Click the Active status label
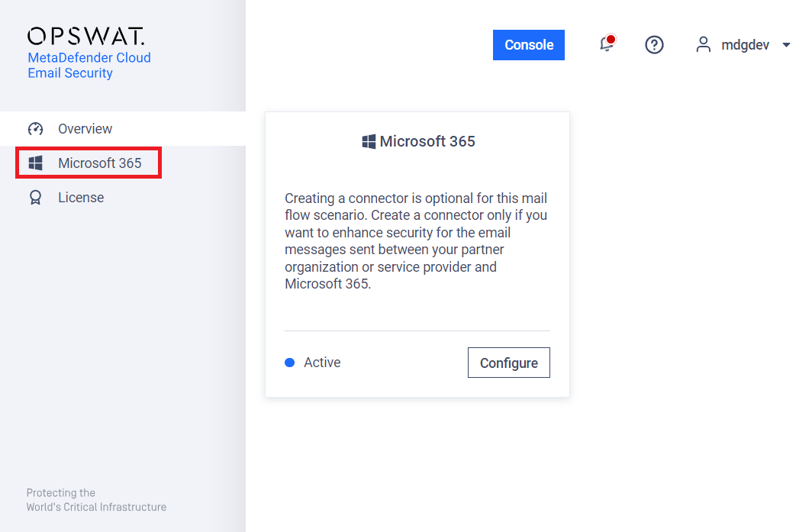 click(322, 363)
